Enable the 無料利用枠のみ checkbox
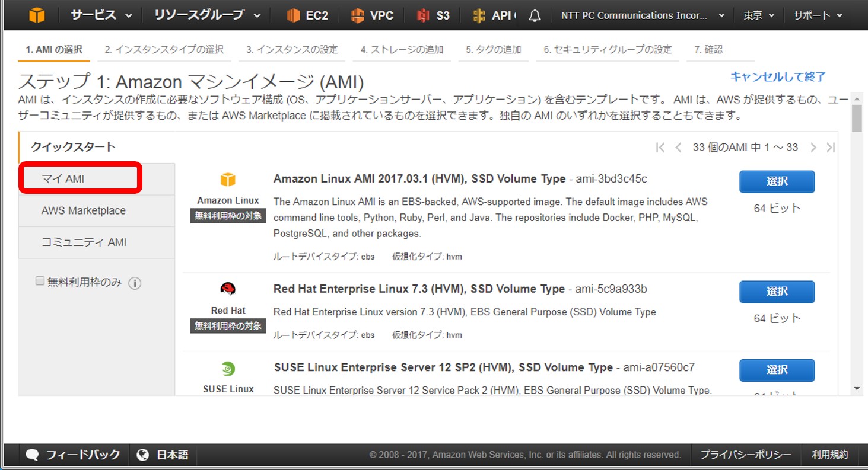Viewport: 868px width, 470px height. click(40, 282)
